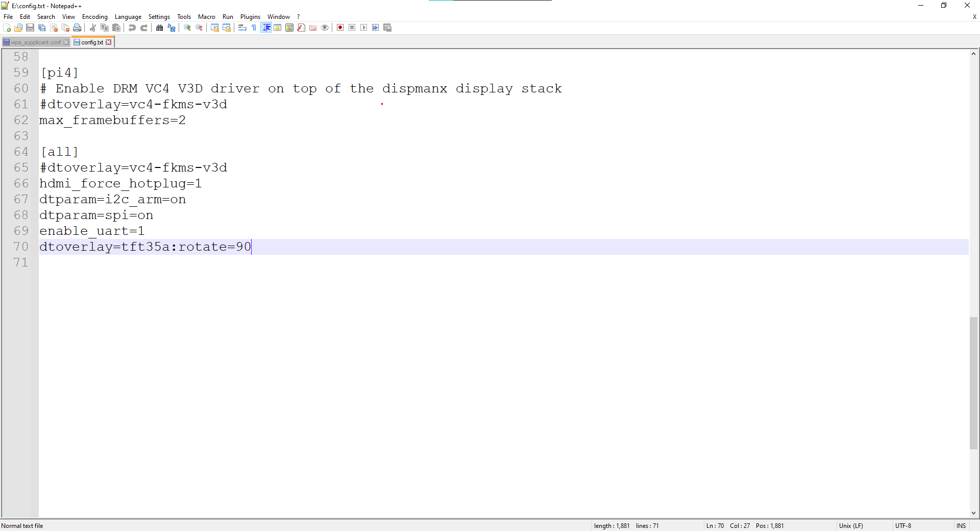Click the Save All toolbar icon

coord(42,28)
